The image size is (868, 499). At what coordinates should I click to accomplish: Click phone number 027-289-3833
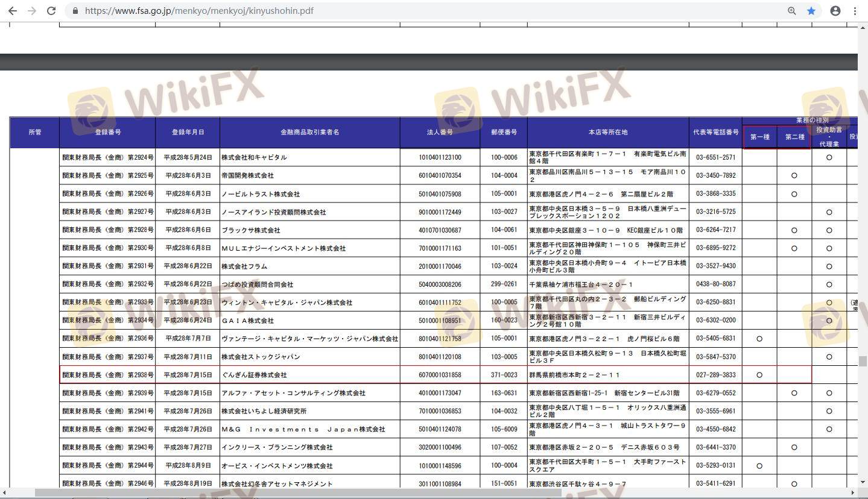pos(715,375)
